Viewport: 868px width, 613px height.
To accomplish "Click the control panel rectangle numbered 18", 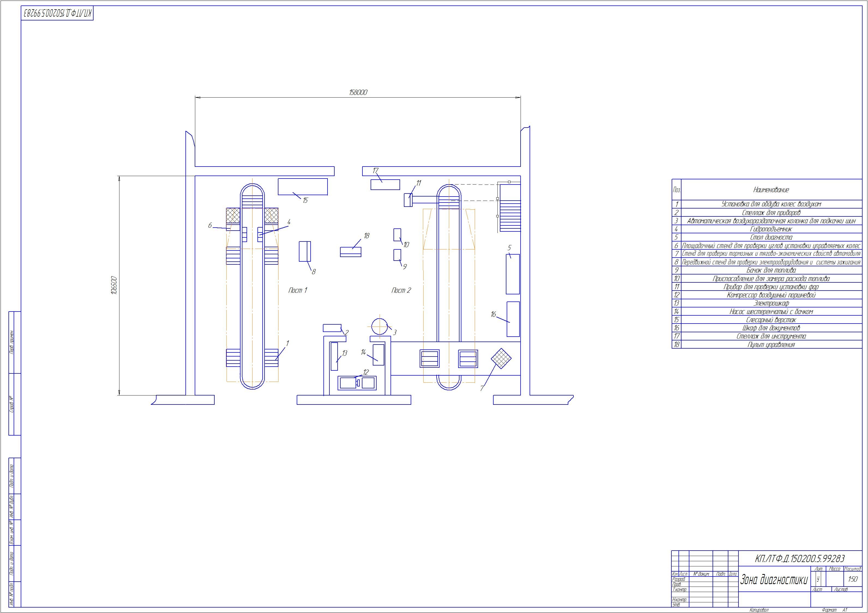I will click(x=350, y=252).
